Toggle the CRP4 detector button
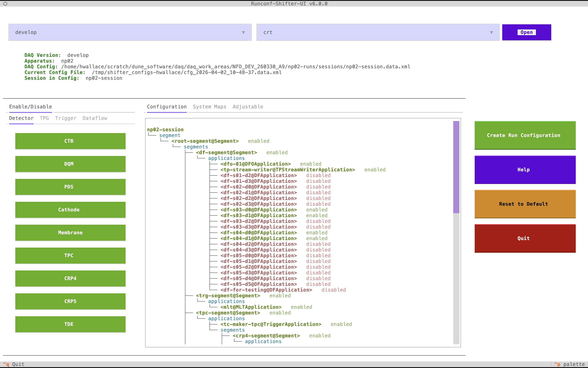The image size is (588, 368). (70, 278)
